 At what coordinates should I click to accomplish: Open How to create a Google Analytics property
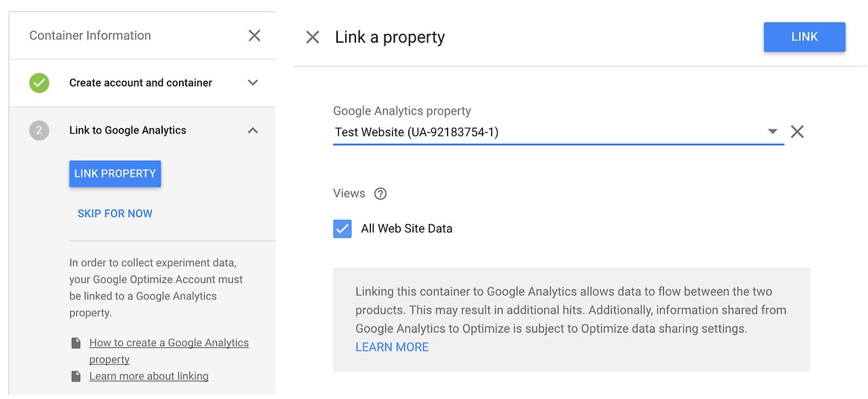[x=169, y=351]
